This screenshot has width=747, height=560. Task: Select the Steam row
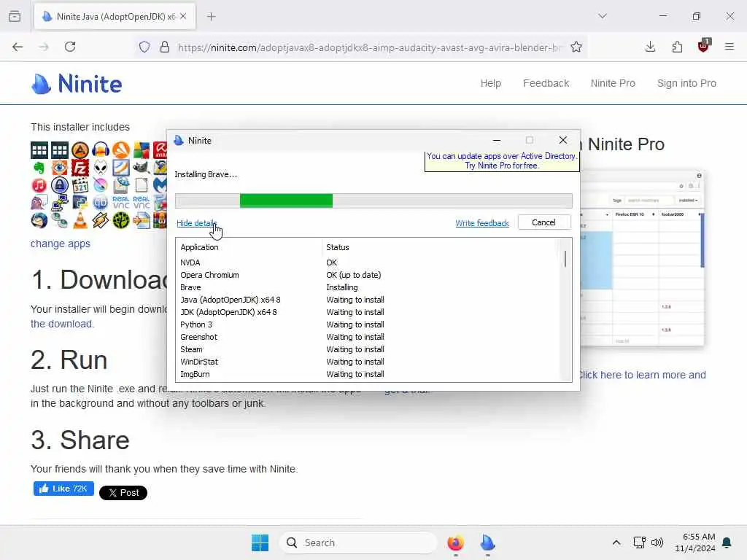[x=367, y=349]
